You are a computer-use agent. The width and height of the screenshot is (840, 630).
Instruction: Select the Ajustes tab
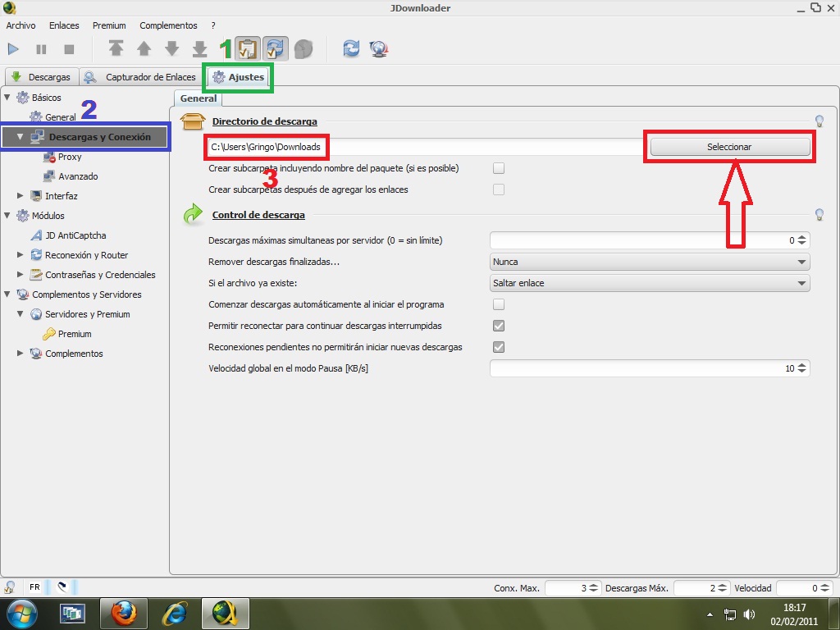239,77
